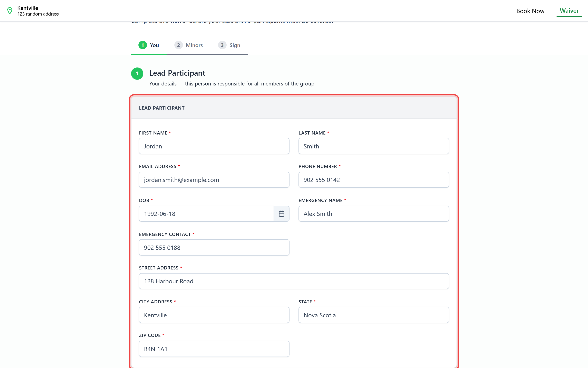Edit the Email Address field
The image size is (588, 368).
click(x=214, y=180)
